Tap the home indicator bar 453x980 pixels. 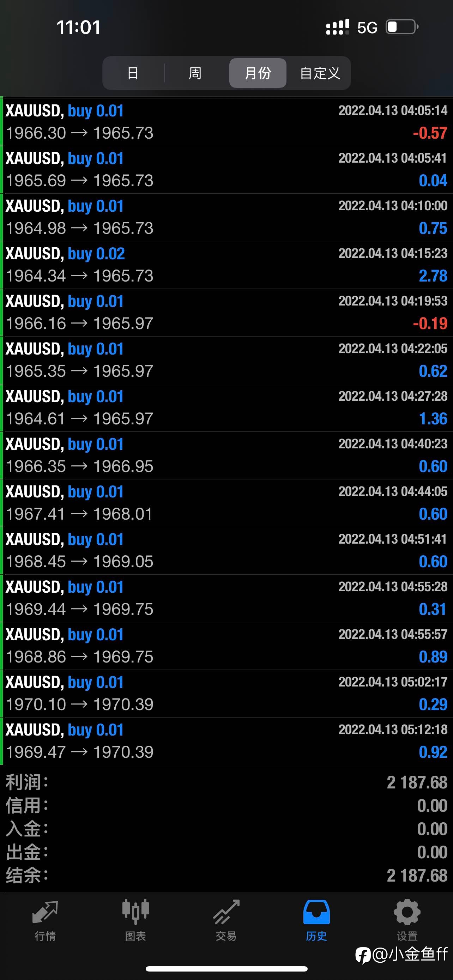coord(226,969)
